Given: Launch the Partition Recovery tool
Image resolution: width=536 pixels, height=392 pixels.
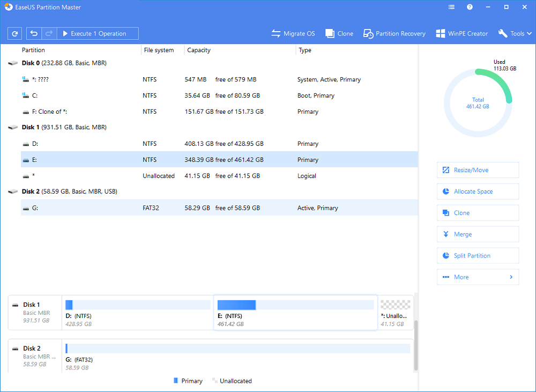Looking at the screenshot, I should pyautogui.click(x=394, y=33).
